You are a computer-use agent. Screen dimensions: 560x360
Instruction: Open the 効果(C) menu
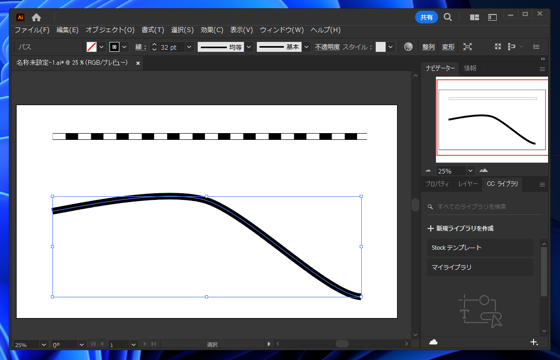[212, 30]
